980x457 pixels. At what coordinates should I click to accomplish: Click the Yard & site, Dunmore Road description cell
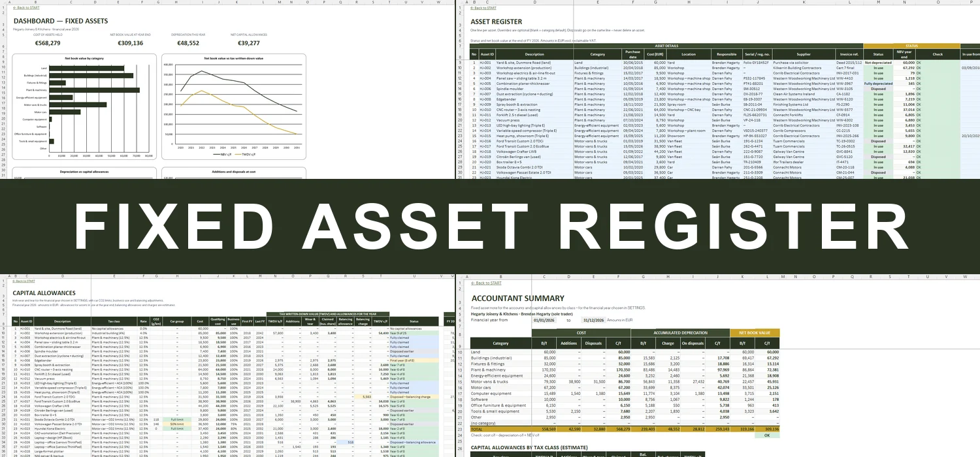(534, 62)
